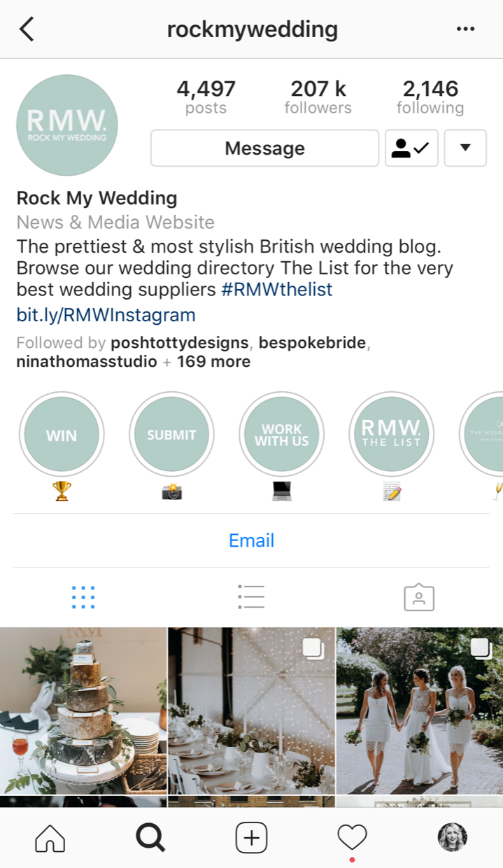Open bit.ly/RMWInstagram link
The width and height of the screenshot is (503, 868).
(106, 315)
